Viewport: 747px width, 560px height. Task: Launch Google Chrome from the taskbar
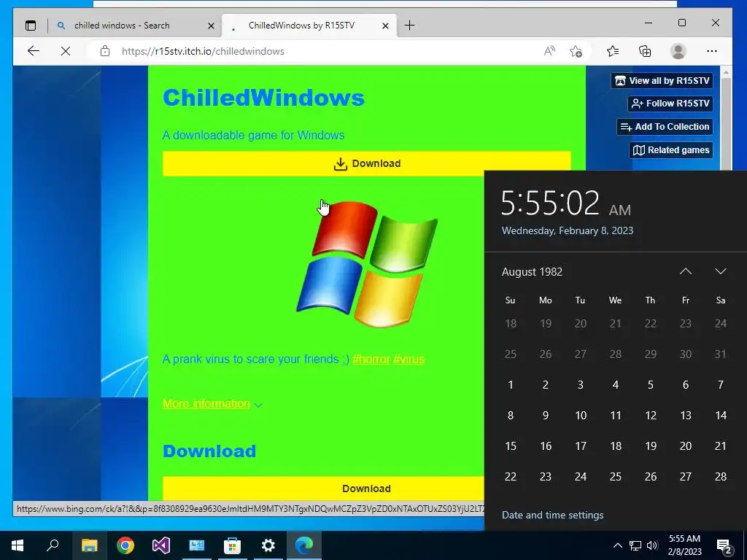(x=125, y=545)
